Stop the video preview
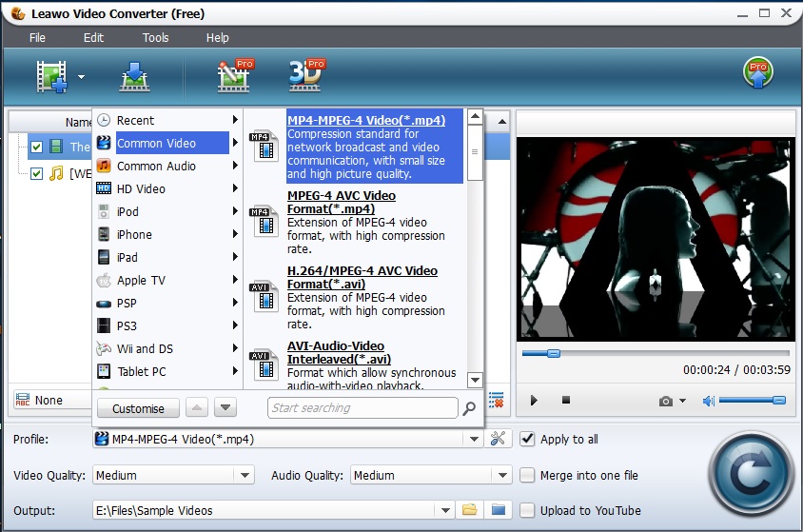803x532 pixels. tap(566, 400)
